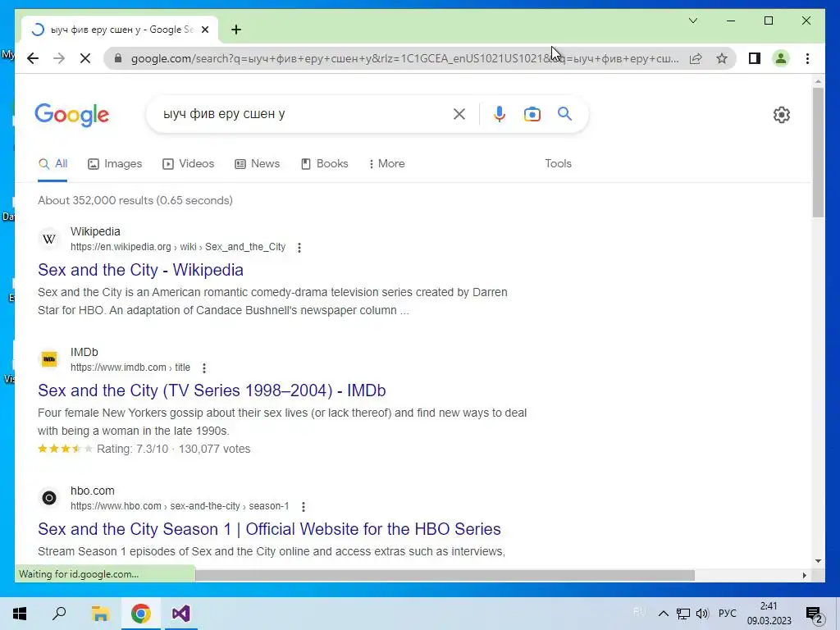
Task: Click the forward navigation arrow
Action: (59, 58)
